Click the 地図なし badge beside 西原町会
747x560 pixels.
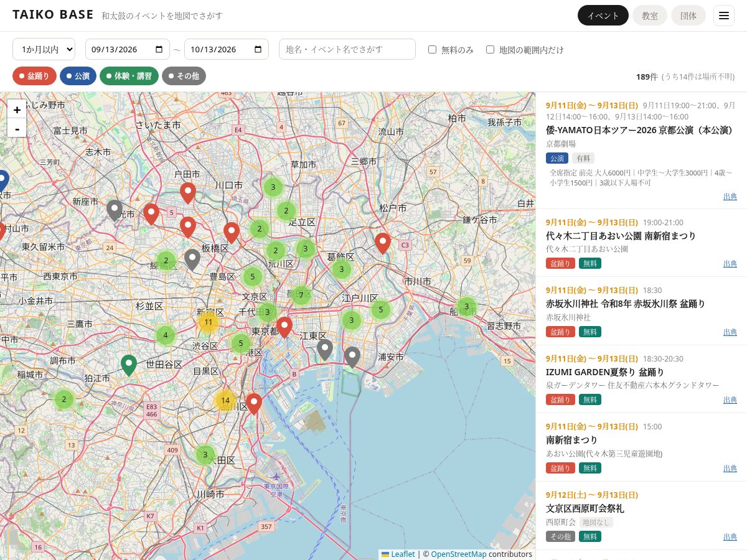click(596, 522)
